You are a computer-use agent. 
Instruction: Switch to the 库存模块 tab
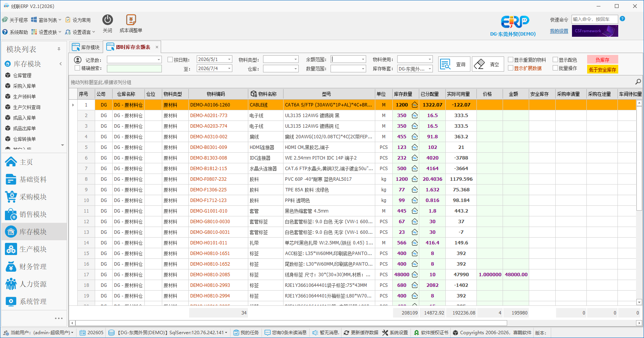click(x=86, y=47)
